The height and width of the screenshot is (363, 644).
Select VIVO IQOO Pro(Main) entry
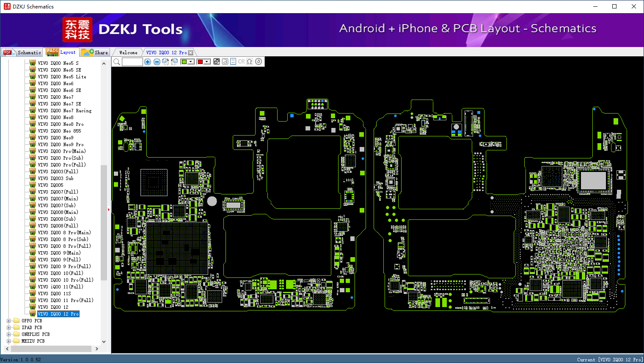62,151
